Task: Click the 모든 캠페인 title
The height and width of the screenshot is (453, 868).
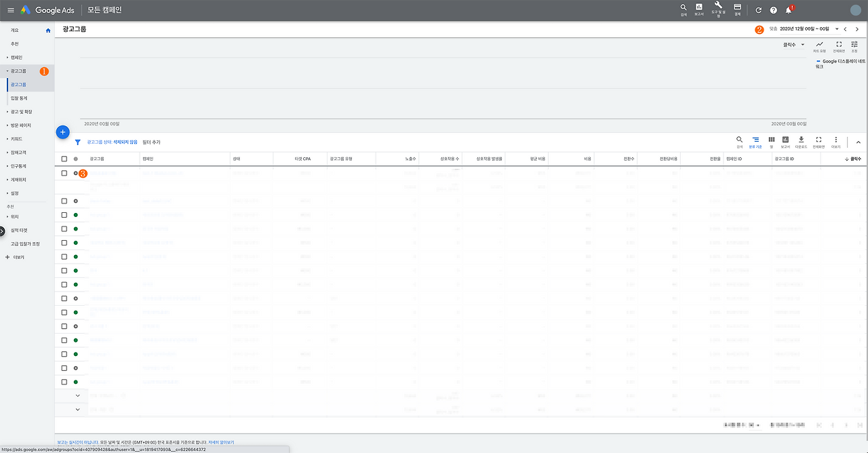Action: click(x=104, y=10)
